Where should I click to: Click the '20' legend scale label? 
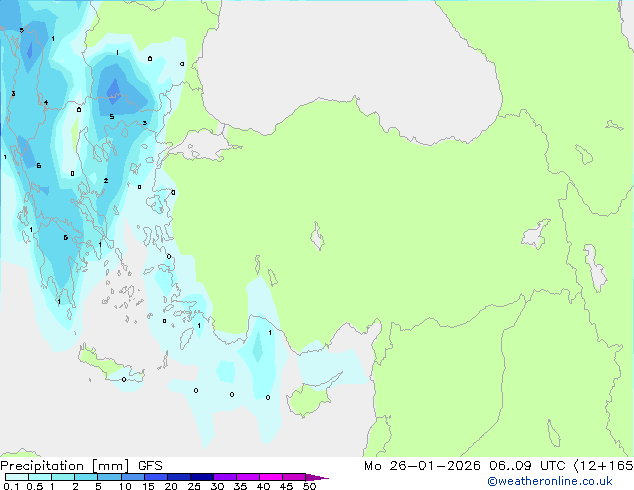[171, 486]
